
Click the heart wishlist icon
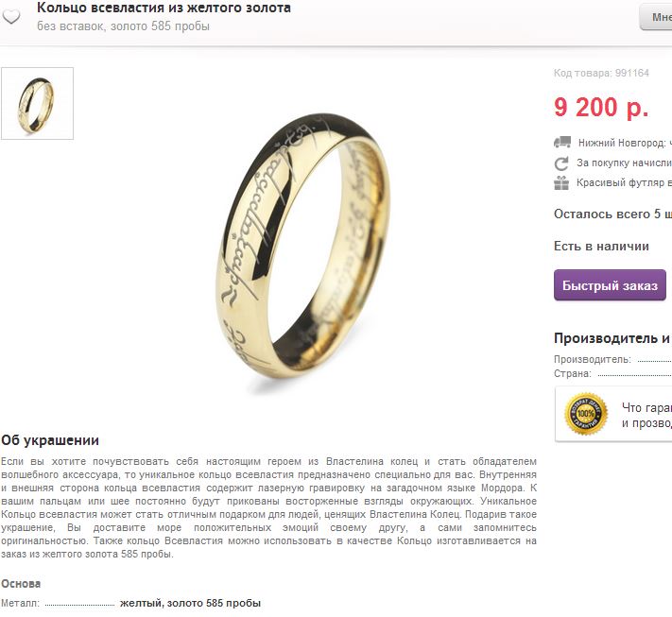coord(10,17)
